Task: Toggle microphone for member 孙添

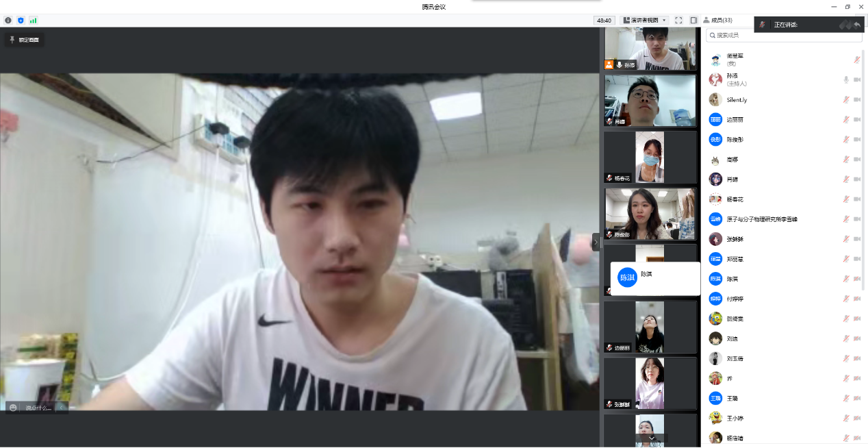Action: (x=846, y=79)
